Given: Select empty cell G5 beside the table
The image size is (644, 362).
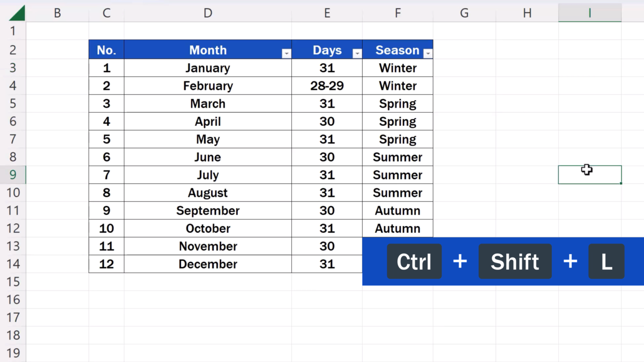Looking at the screenshot, I should [464, 103].
